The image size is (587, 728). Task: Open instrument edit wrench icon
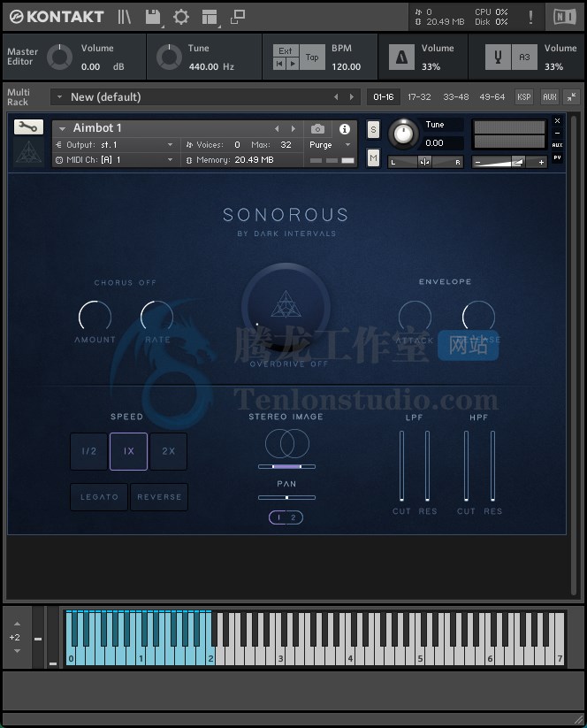(x=28, y=126)
